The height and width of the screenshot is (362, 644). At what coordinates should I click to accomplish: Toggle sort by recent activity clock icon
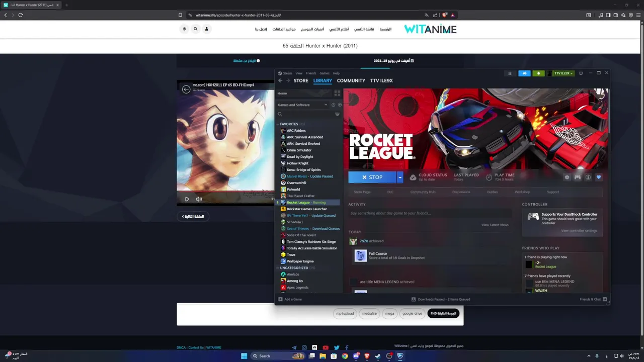point(333,105)
